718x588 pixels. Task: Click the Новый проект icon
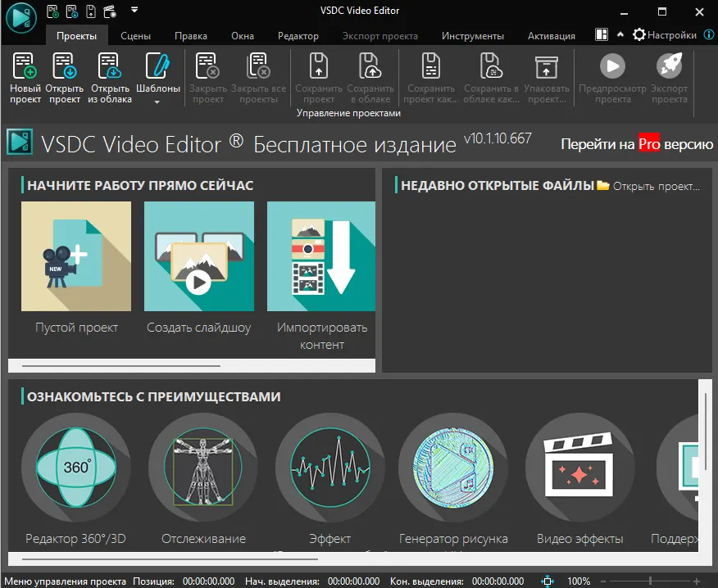pyautogui.click(x=25, y=66)
